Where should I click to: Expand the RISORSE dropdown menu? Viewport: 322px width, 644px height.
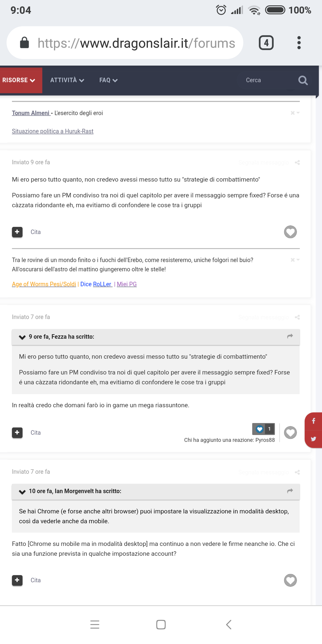pyautogui.click(x=19, y=80)
